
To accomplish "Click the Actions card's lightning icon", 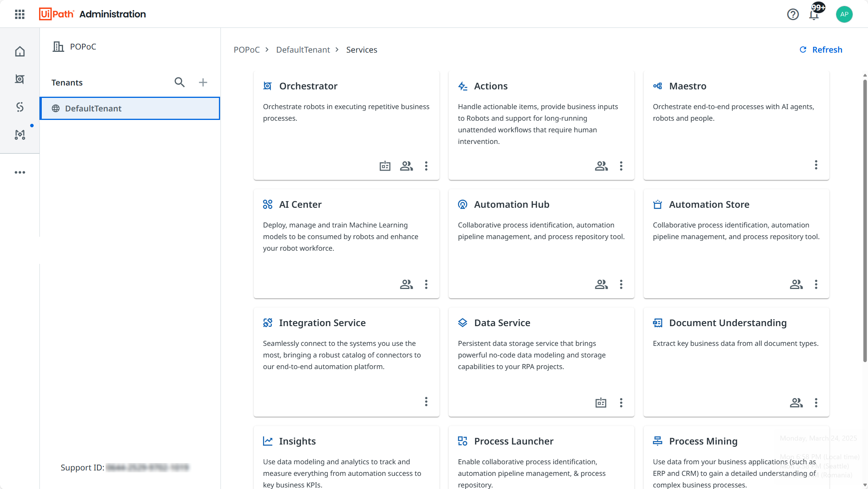I will click(x=463, y=86).
